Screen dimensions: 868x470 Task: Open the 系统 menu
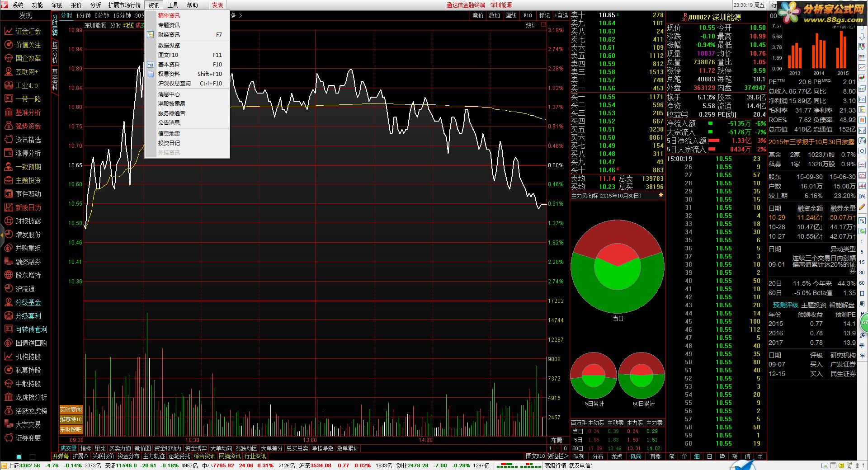[x=18, y=5]
